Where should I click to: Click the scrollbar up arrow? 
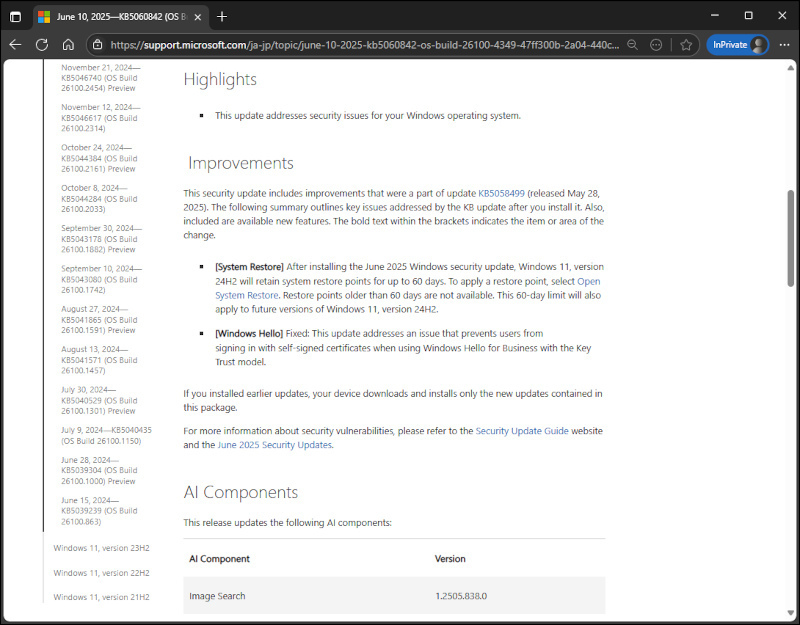point(790,67)
